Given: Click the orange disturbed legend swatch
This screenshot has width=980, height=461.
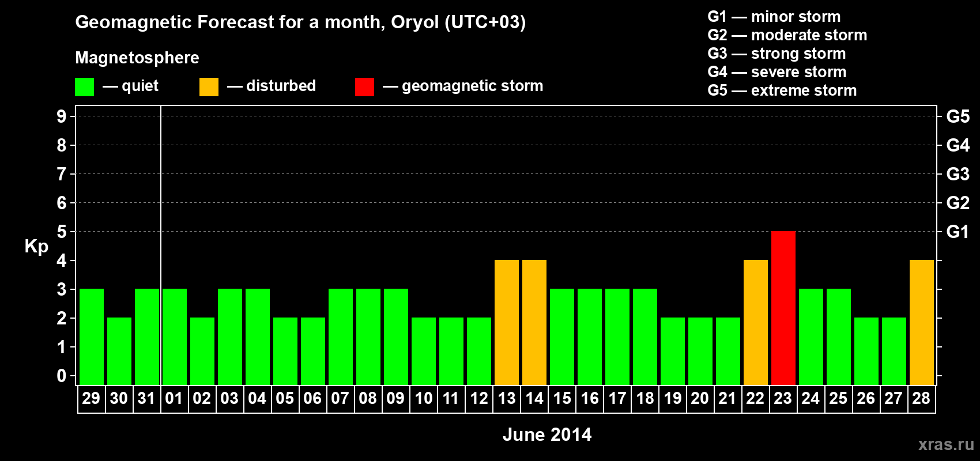Looking at the screenshot, I should coord(209,87).
